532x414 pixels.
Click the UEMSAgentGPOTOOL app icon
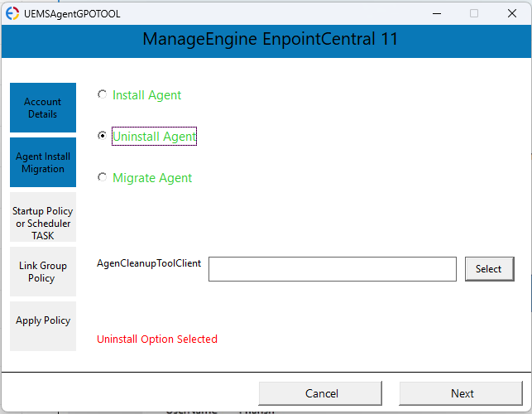pyautogui.click(x=12, y=13)
